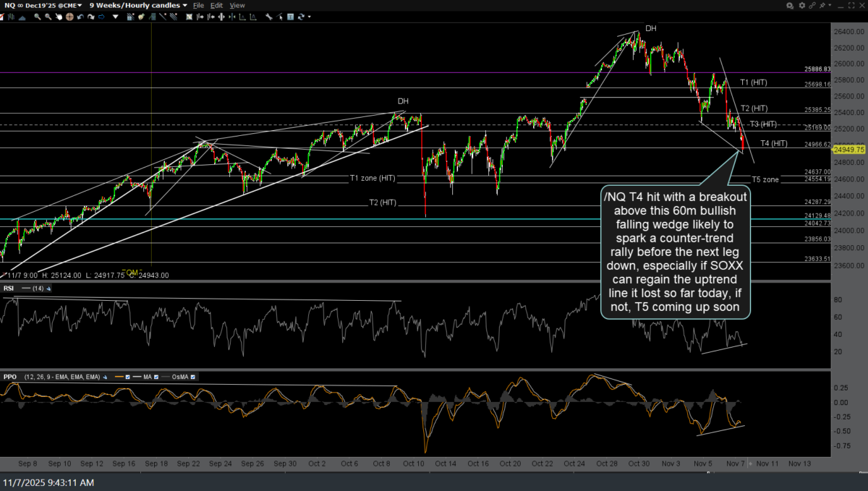
Task: Click the zoom-in magnifier icon
Action: pos(37,17)
